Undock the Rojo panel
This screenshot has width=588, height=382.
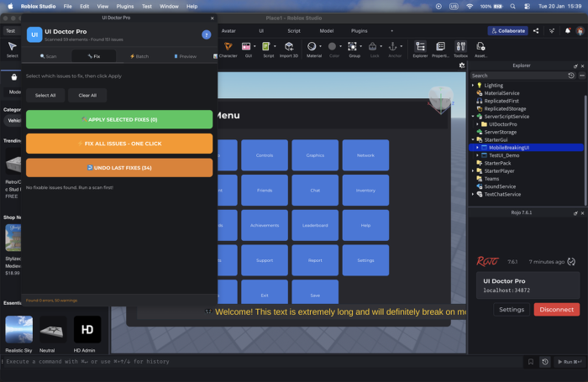pos(575,213)
